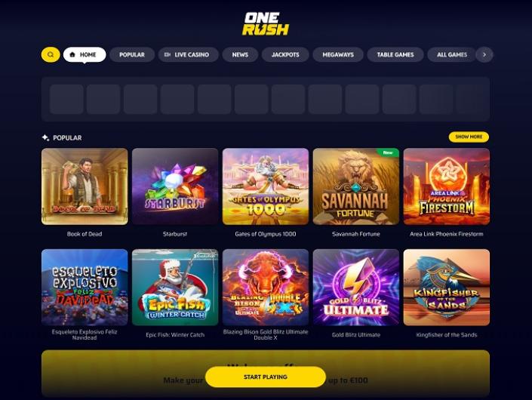The height and width of the screenshot is (400, 532).
Task: Launch Epic Fish: Winter Catch game
Action: click(175, 288)
